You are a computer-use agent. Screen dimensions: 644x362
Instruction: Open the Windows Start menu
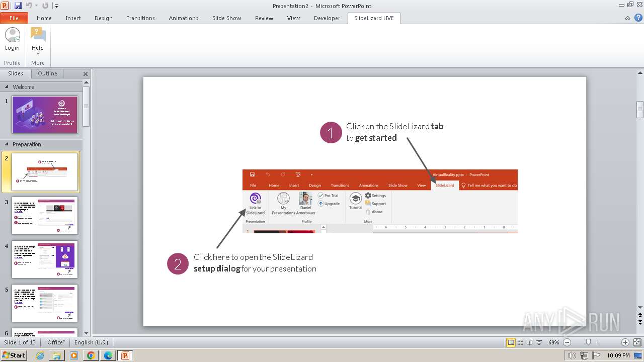coord(14,355)
